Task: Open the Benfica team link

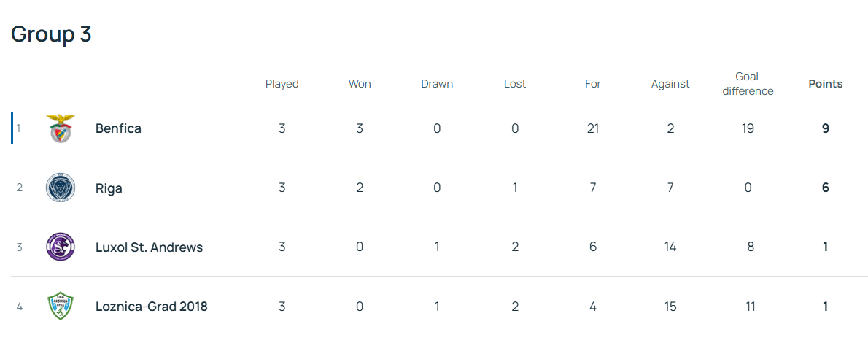Action: pyautogui.click(x=118, y=128)
